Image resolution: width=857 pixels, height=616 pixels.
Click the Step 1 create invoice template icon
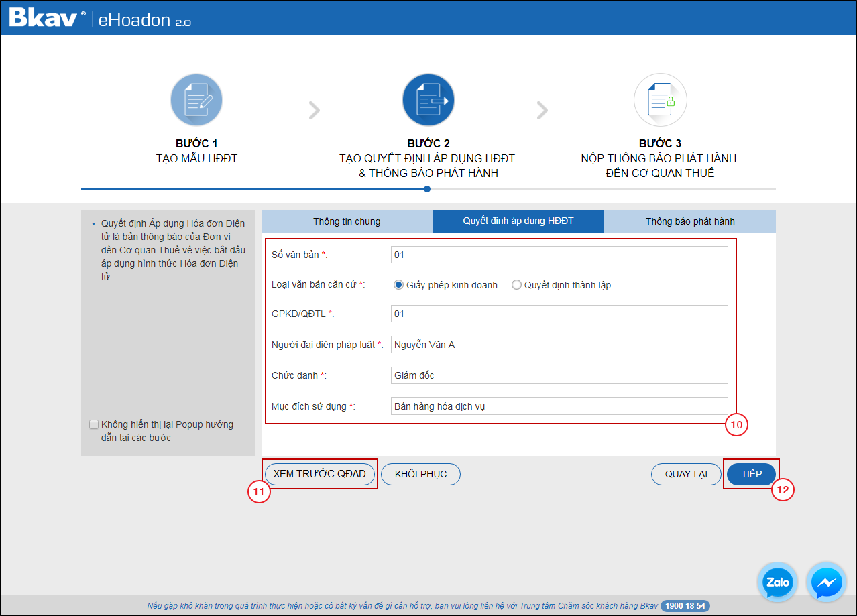(x=196, y=101)
